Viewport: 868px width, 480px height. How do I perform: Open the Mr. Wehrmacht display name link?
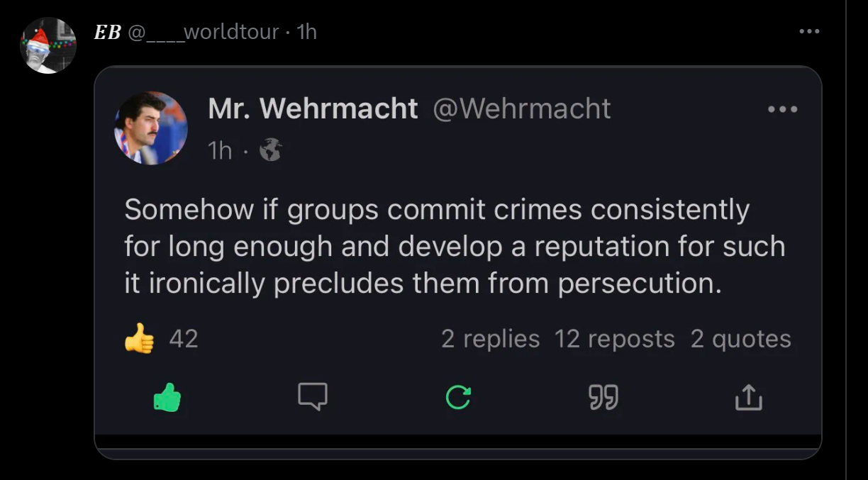(313, 109)
